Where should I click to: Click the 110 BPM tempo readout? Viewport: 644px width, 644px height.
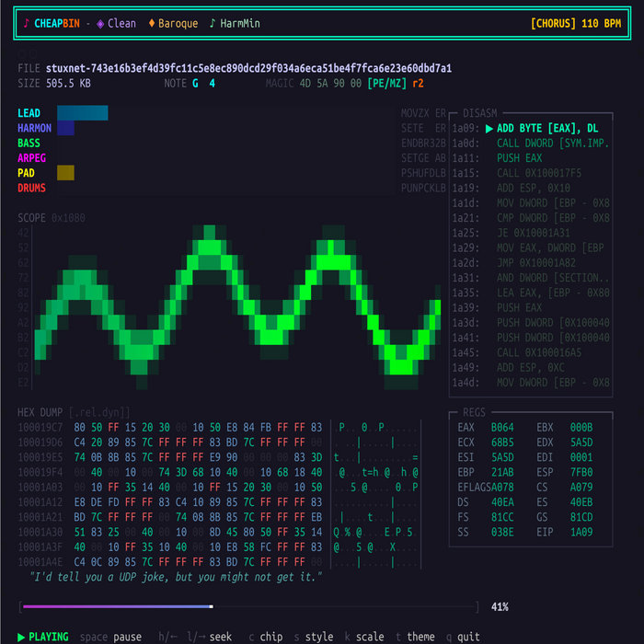[x=602, y=23]
